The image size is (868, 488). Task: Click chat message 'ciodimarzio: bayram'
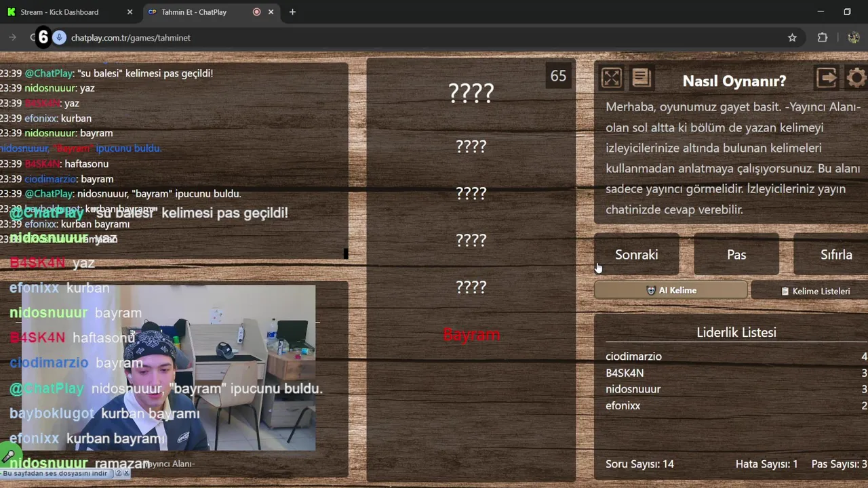56,179
